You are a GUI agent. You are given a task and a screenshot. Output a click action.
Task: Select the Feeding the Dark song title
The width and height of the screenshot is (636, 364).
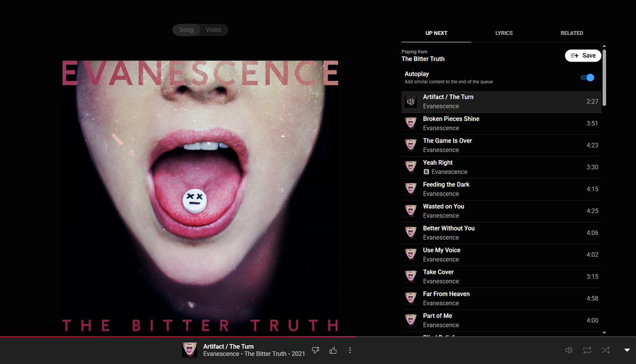(x=446, y=184)
